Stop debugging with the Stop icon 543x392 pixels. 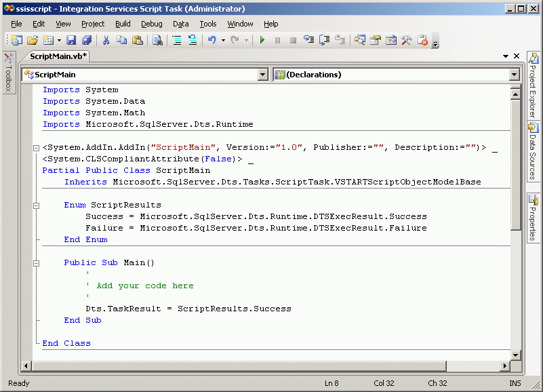pos(293,40)
